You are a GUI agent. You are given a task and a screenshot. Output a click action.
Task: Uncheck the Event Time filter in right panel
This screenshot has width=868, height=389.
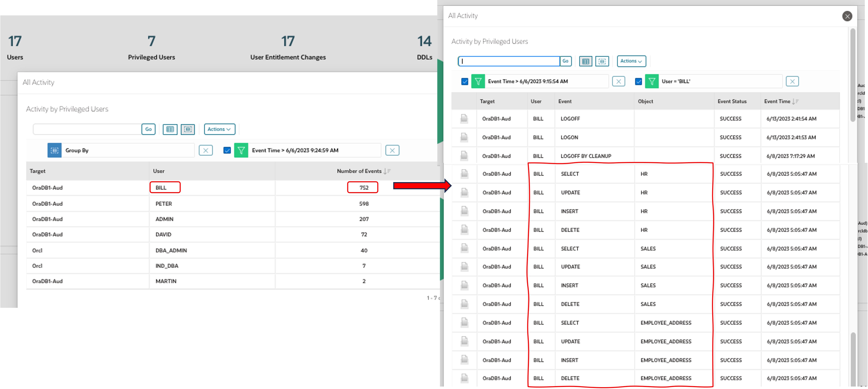[464, 81]
